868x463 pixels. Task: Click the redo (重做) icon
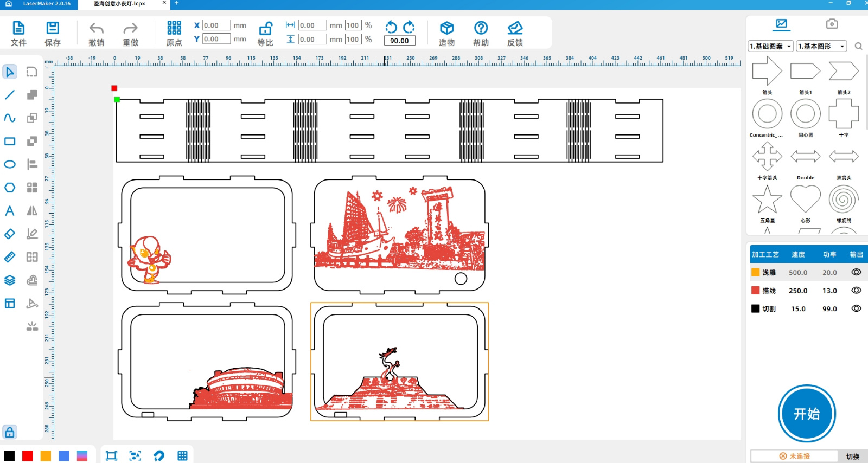point(130,29)
